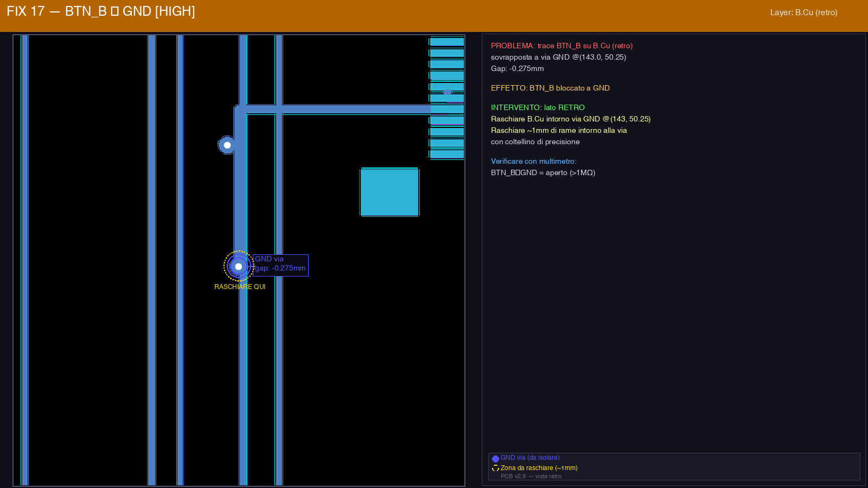Select the horizontal BTN_B trace segment

click(x=336, y=109)
